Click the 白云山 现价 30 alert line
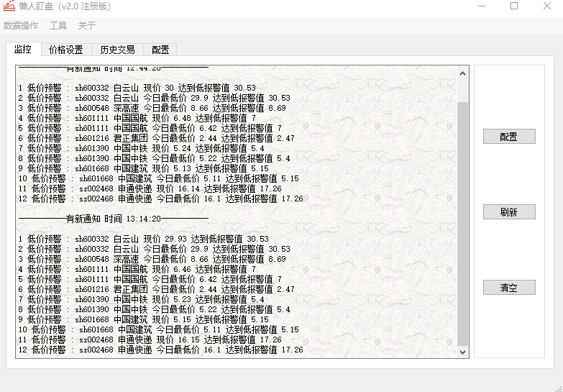The image size is (563, 392). click(x=137, y=88)
